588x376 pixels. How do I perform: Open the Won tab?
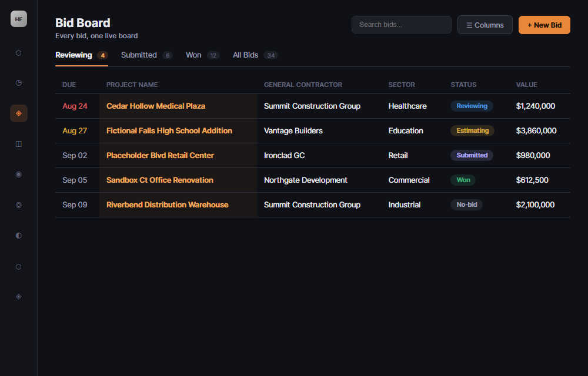point(202,55)
